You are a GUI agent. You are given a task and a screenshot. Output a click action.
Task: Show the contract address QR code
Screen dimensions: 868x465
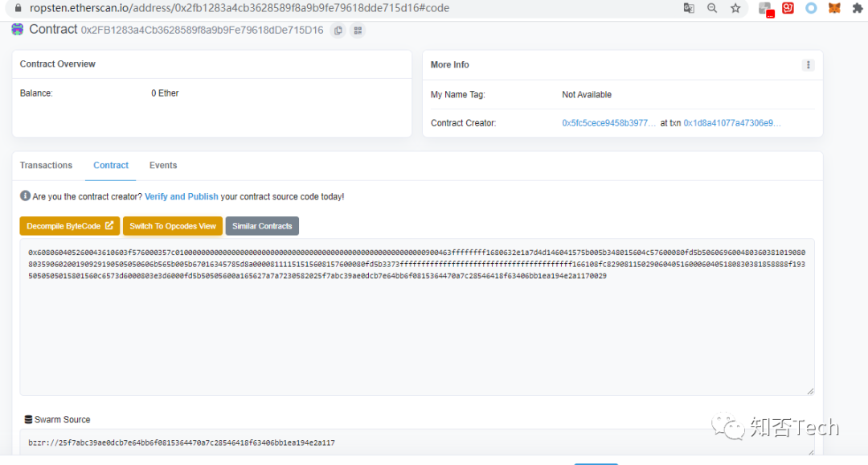(x=358, y=31)
